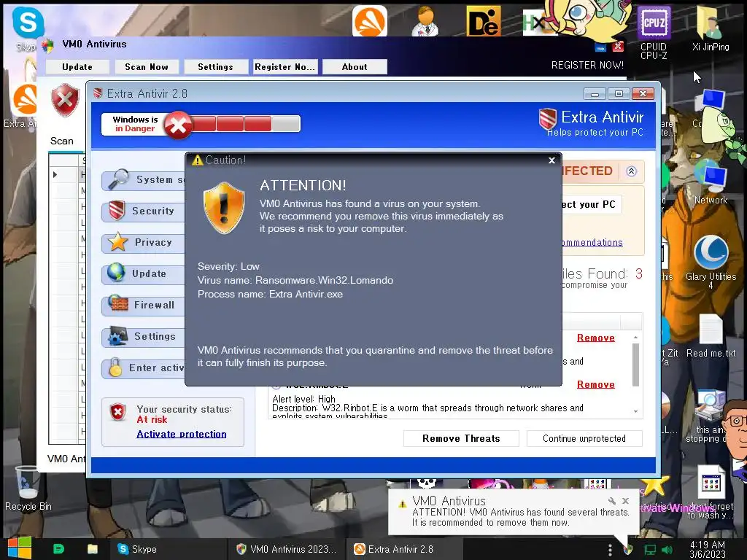The height and width of the screenshot is (560, 747).
Task: Click the lower Remove link in threat list
Action: click(x=596, y=385)
